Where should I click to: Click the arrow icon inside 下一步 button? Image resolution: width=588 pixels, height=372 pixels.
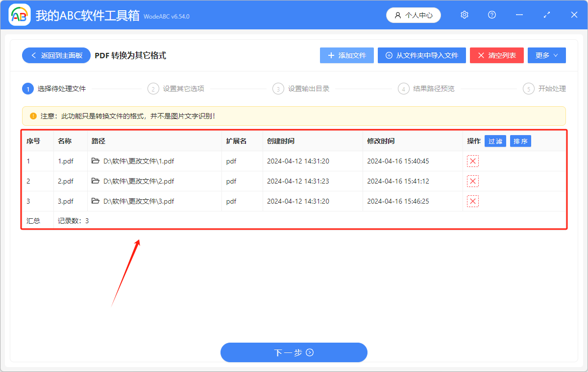pos(309,352)
